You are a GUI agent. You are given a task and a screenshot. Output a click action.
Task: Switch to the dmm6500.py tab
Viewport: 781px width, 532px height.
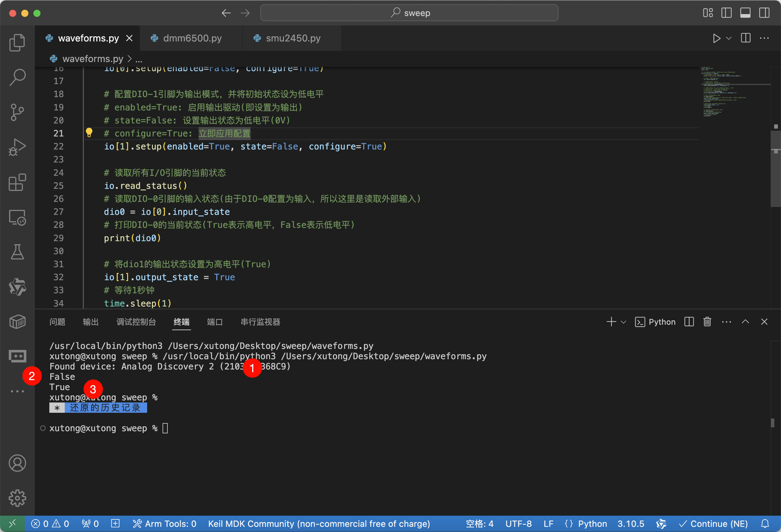[192, 38]
